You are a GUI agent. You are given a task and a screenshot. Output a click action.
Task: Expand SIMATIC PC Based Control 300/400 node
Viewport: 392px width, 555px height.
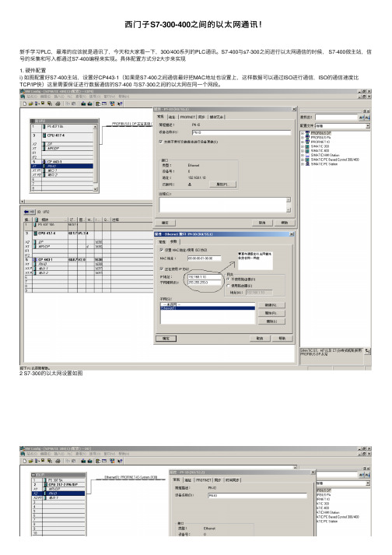[x=303, y=160]
